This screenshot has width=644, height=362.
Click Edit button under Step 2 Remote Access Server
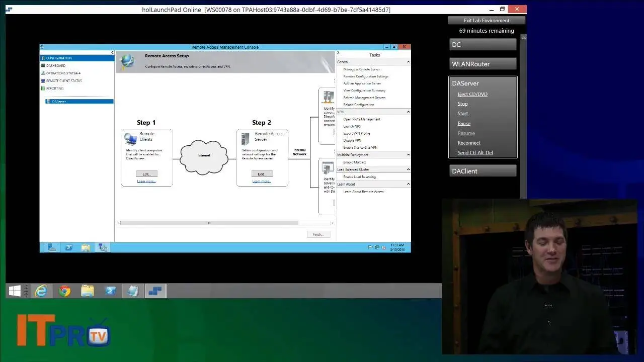[x=262, y=174]
